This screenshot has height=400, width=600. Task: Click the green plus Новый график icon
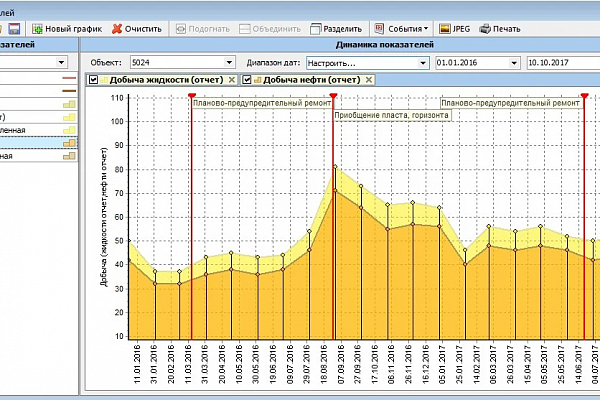37,29
